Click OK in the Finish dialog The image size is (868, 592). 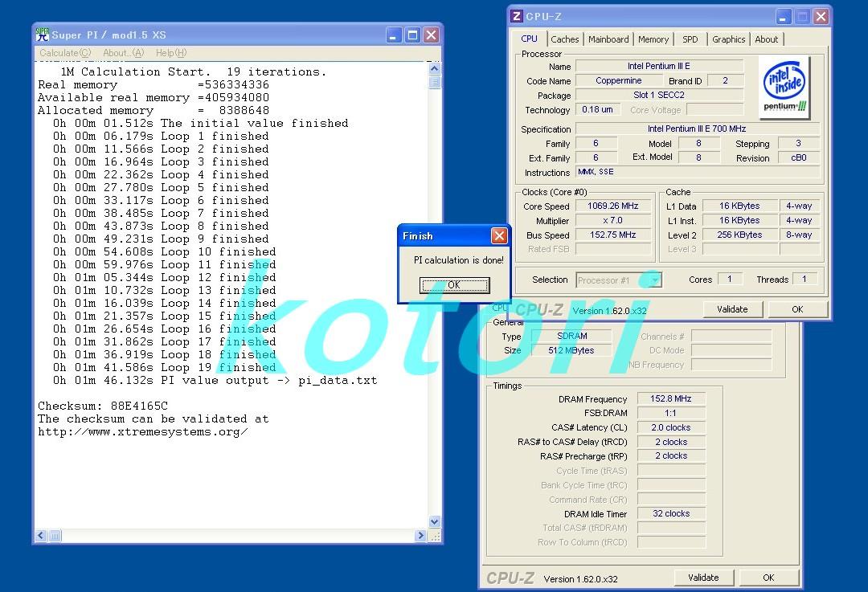coord(454,285)
